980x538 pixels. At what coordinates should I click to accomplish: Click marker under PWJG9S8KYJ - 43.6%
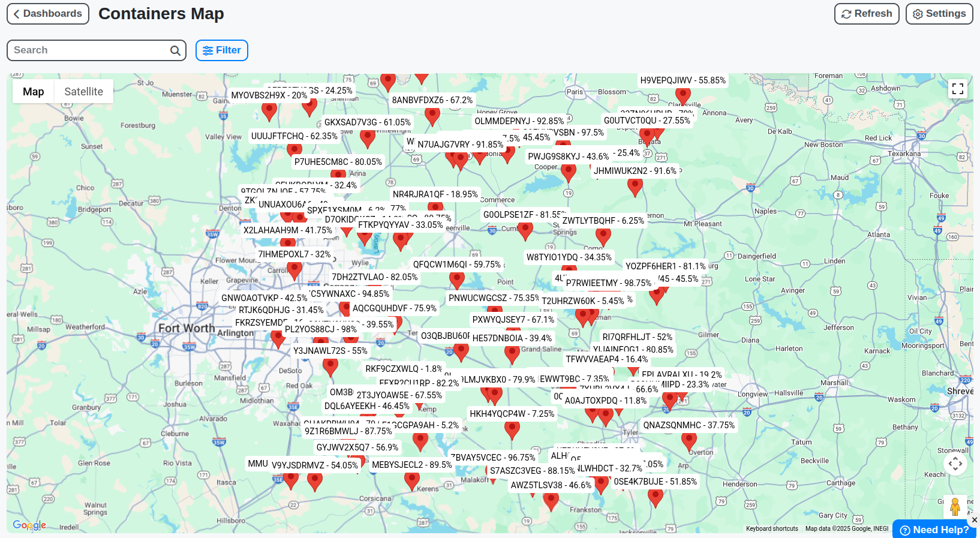tap(569, 173)
